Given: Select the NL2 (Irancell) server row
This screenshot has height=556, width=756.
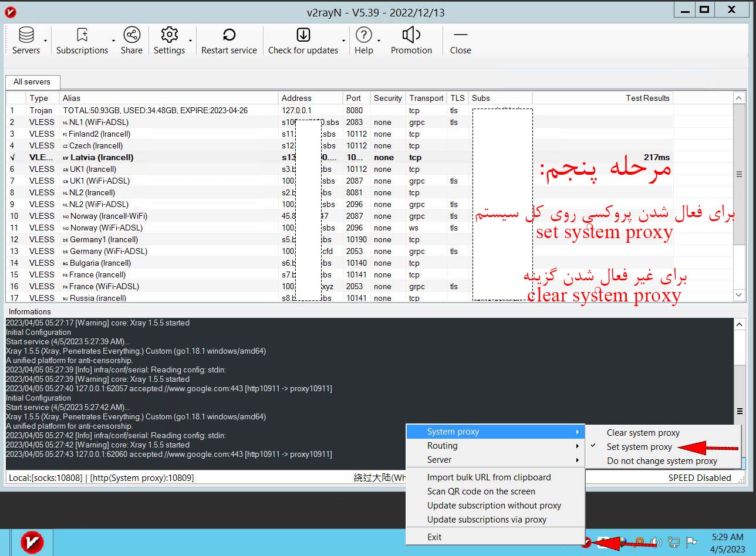Looking at the screenshot, I should pyautogui.click(x=370, y=192).
